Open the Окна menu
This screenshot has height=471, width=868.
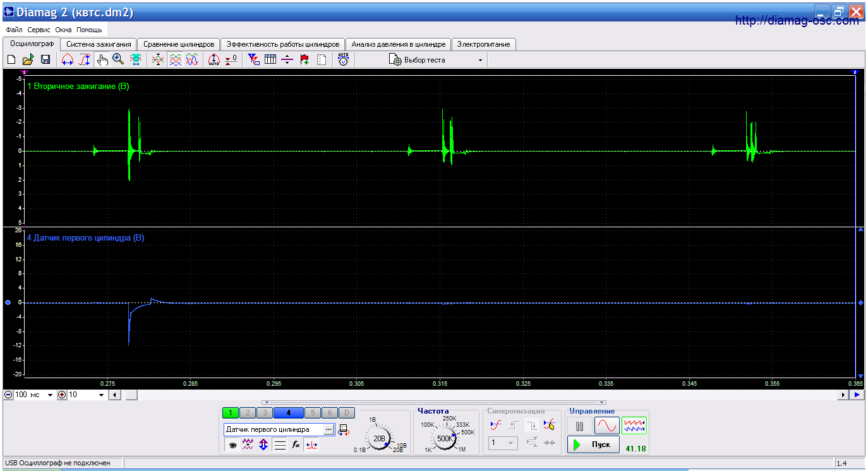click(x=64, y=30)
